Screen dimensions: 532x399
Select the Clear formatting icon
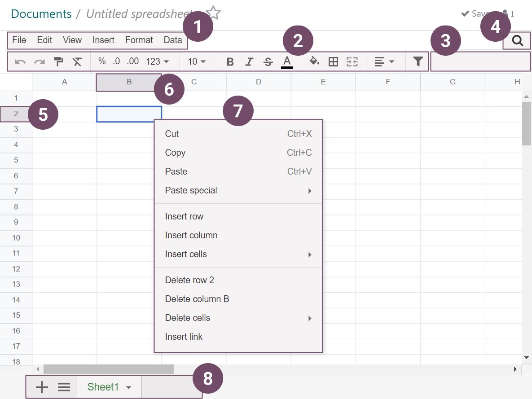[x=77, y=62]
